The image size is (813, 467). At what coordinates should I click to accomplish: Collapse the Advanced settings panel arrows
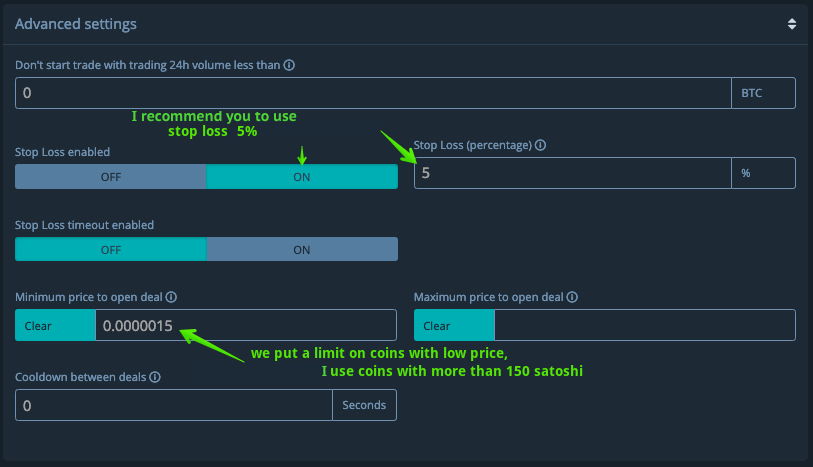click(791, 23)
